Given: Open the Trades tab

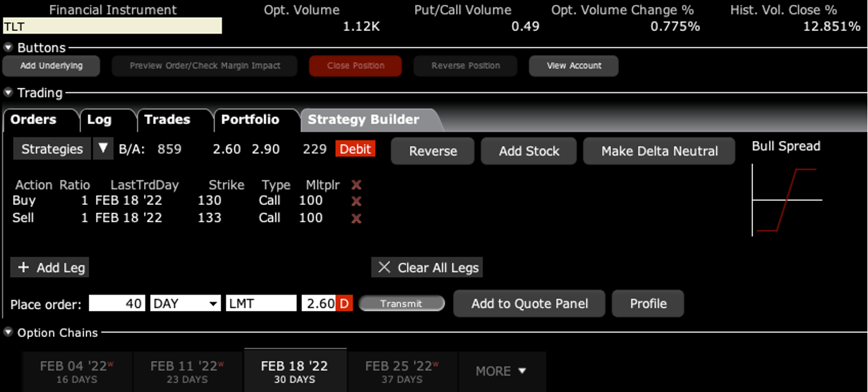Looking at the screenshot, I should click(x=167, y=119).
